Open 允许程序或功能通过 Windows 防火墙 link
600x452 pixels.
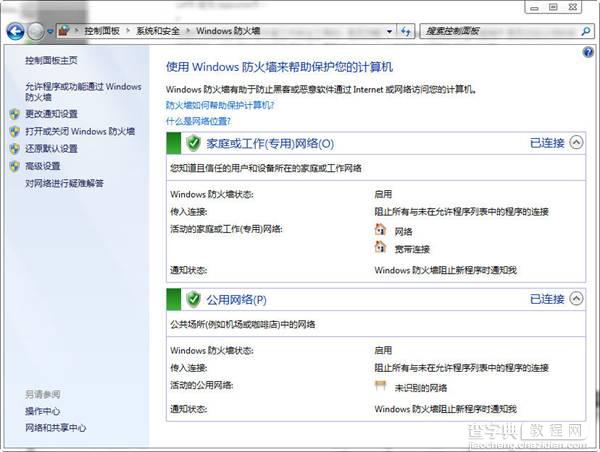(x=83, y=92)
